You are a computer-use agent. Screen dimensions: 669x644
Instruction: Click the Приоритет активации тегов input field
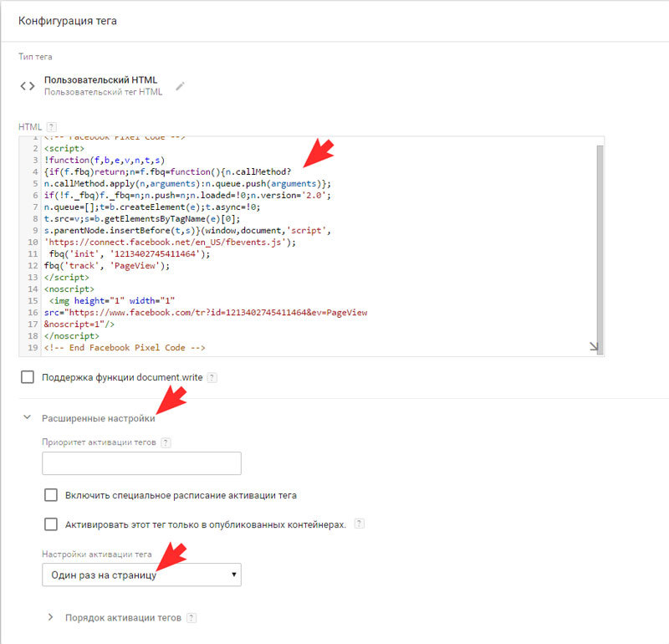click(141, 463)
